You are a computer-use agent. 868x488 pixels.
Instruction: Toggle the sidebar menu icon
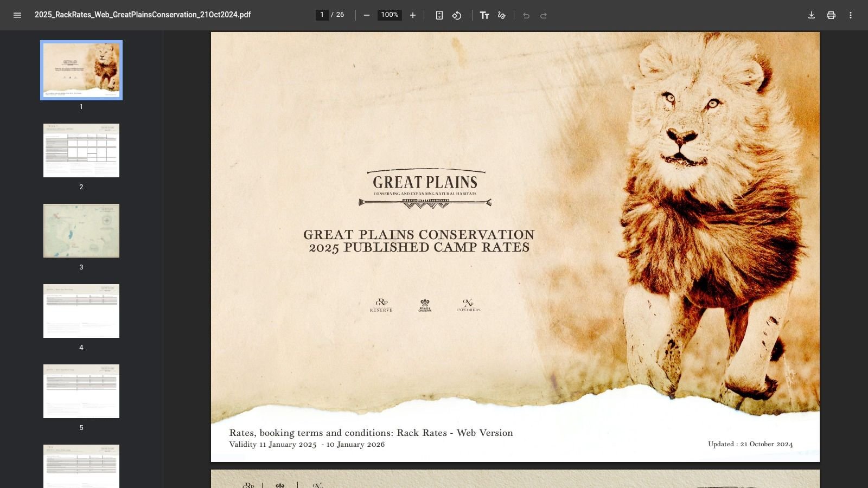click(x=17, y=15)
